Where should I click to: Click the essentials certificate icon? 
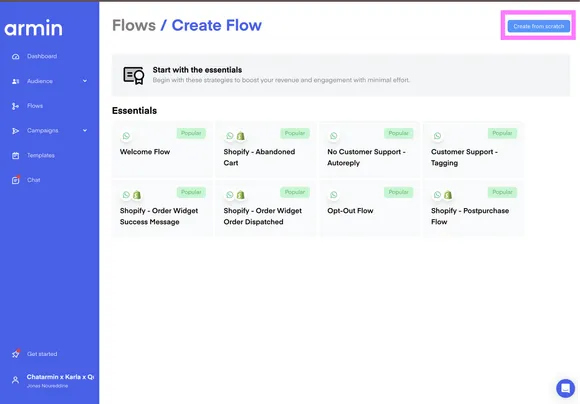coord(134,75)
